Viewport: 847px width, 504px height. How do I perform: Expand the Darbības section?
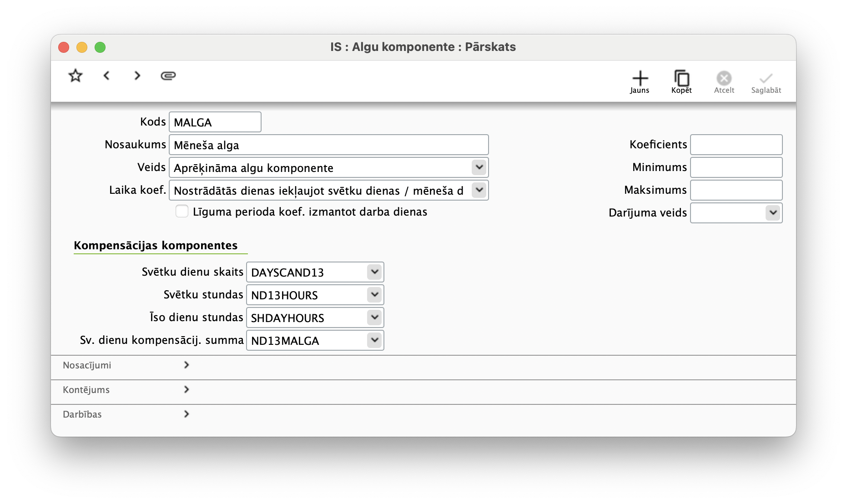[x=186, y=414]
